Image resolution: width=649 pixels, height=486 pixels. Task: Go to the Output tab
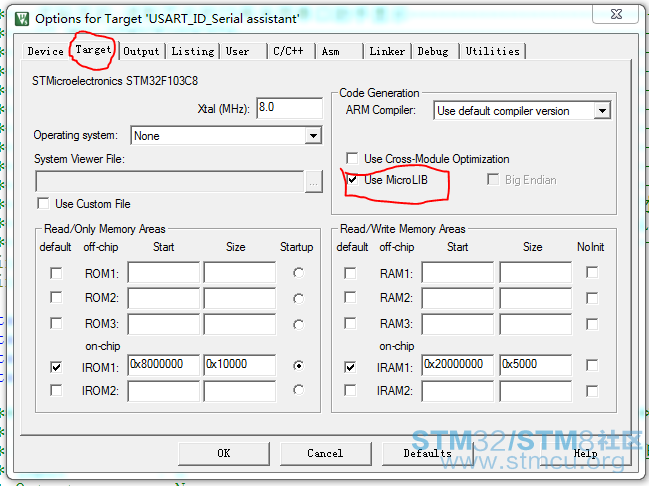(x=141, y=51)
